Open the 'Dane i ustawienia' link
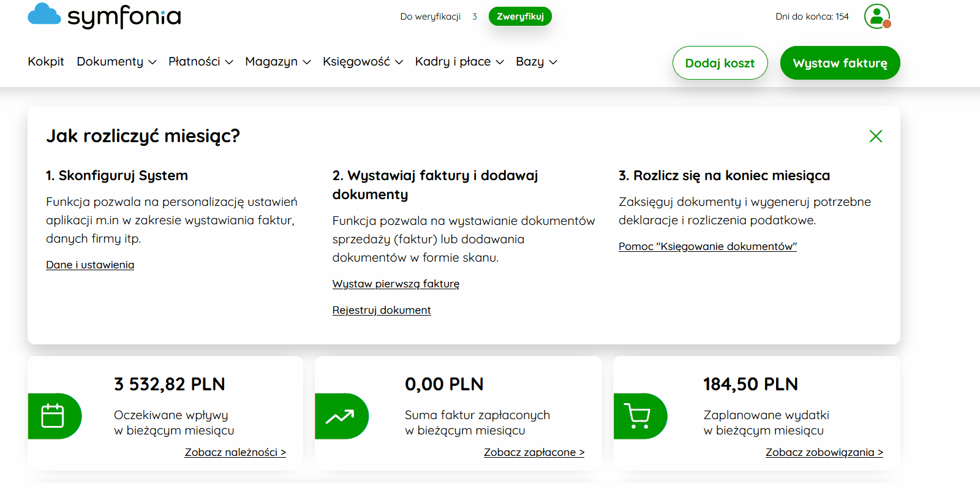Image resolution: width=980 pixels, height=489 pixels. pyautogui.click(x=90, y=265)
